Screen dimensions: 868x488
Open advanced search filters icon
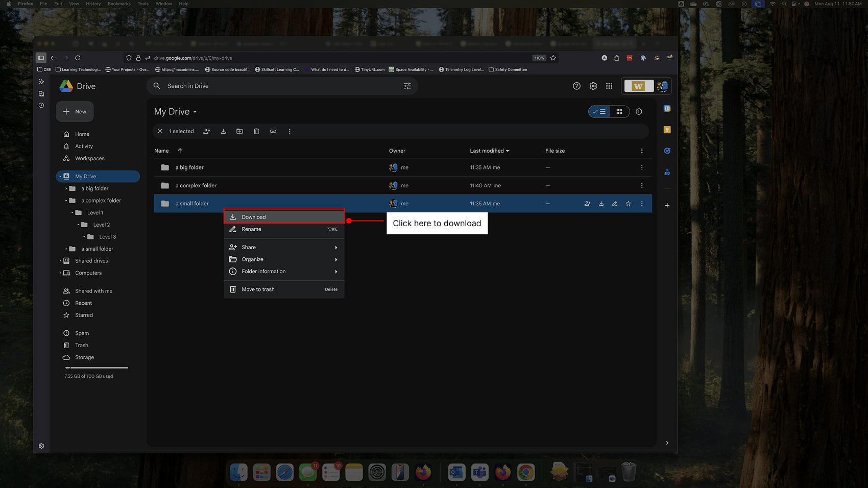point(407,86)
